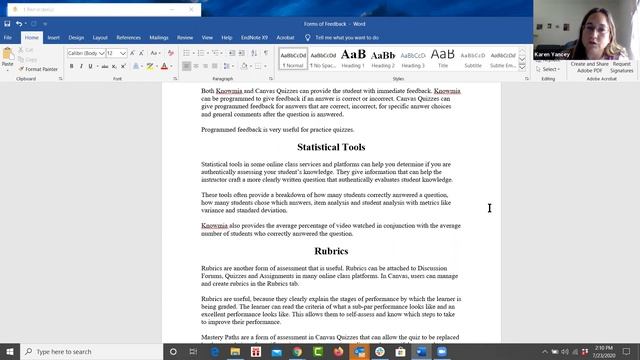Apply strikethrough formatting
This screenshot has height=360, width=640.
tap(105, 66)
